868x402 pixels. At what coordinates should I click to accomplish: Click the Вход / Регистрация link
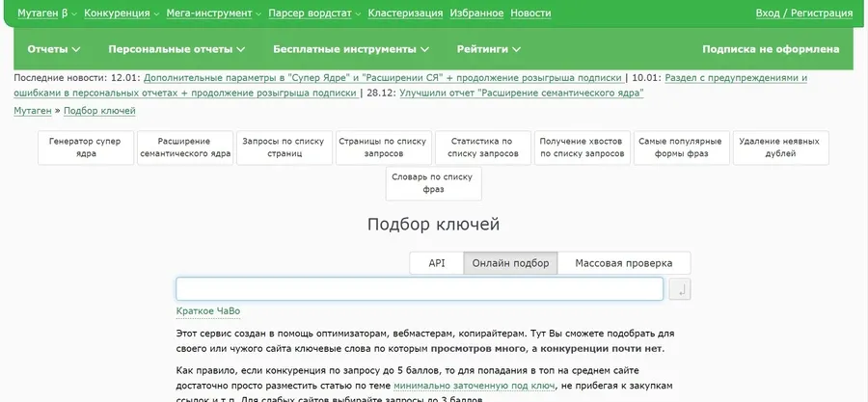tap(803, 13)
